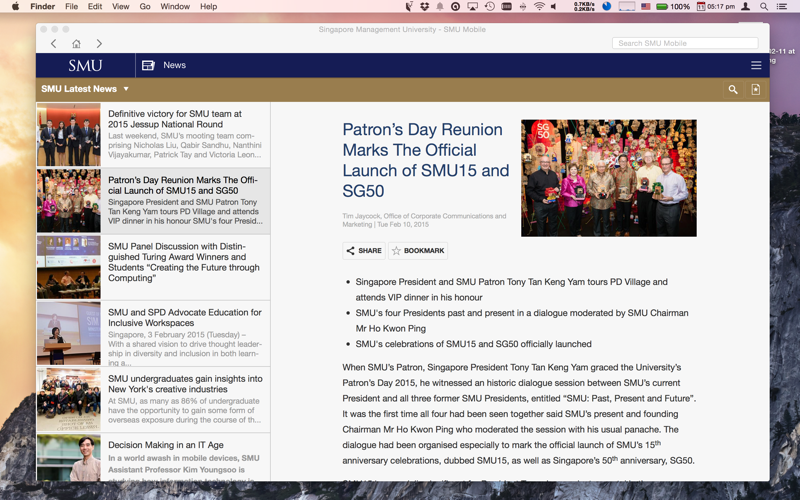Viewport: 800px width, 500px height.
Task: Click the SMU logo
Action: tap(85, 65)
